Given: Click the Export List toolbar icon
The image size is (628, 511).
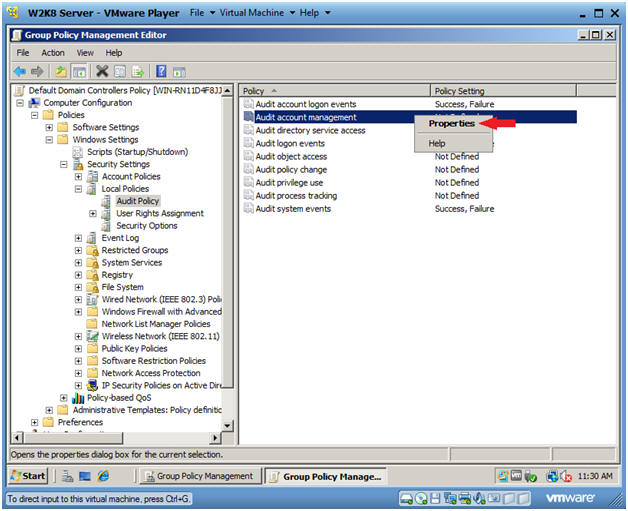Looking at the screenshot, I should 138,72.
